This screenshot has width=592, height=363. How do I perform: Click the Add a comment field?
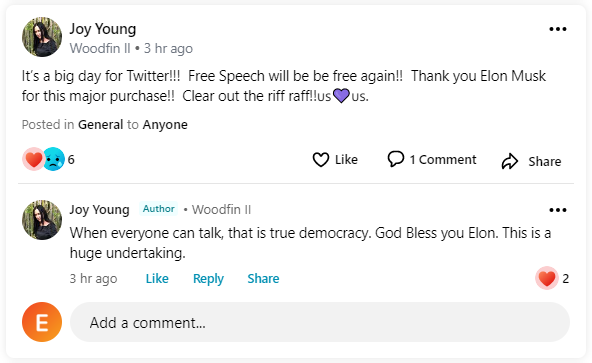coord(320,322)
